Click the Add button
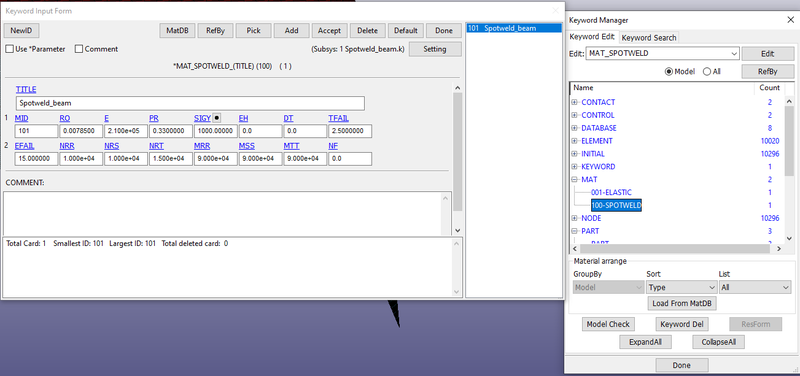Screen dimensions: 800x376 (291, 31)
